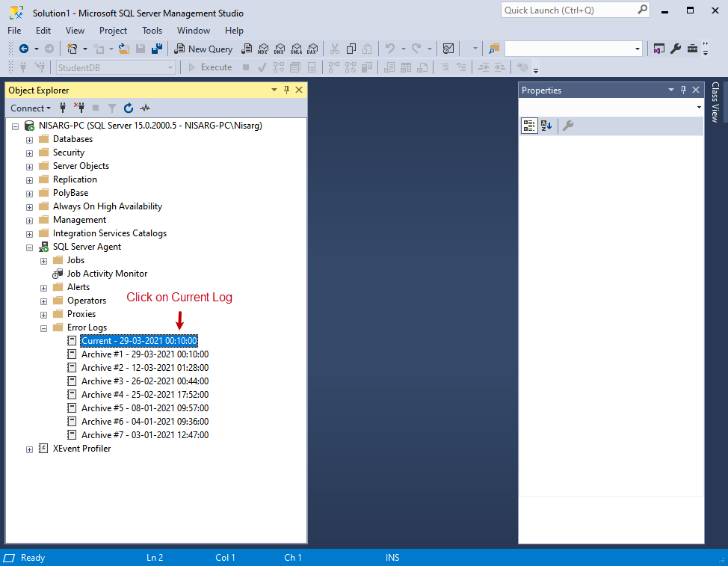Click the Open File folder icon
Image resolution: width=728 pixels, height=566 pixels.
pos(124,49)
